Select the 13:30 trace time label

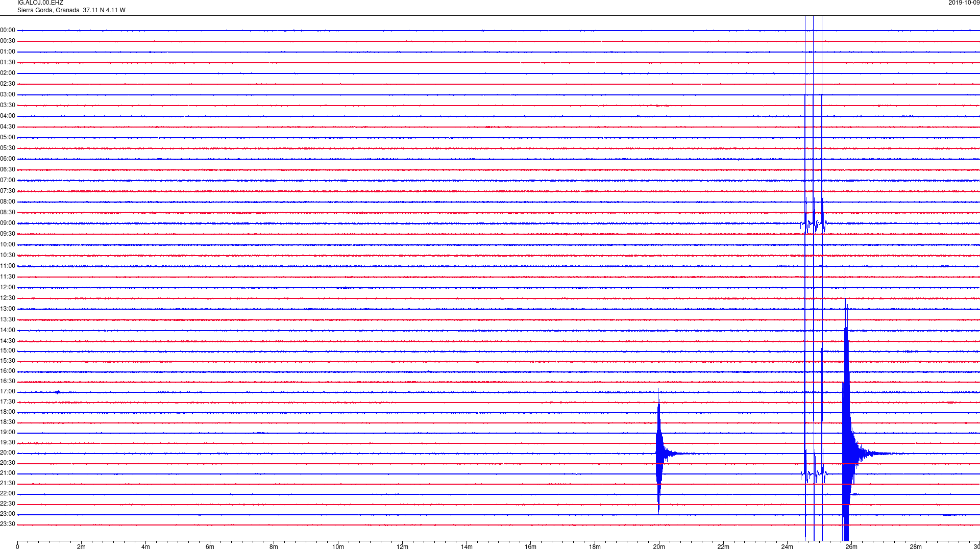[x=8, y=319]
